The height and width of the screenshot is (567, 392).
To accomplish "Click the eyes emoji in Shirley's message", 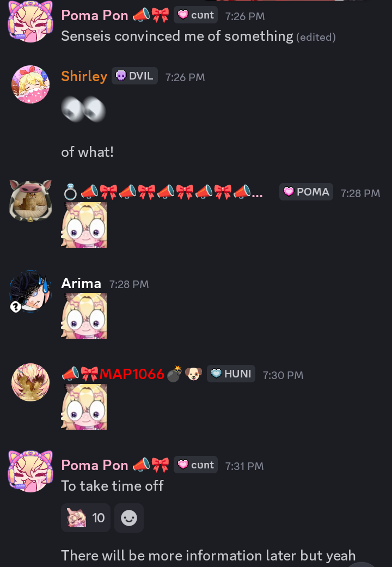I will [83, 109].
